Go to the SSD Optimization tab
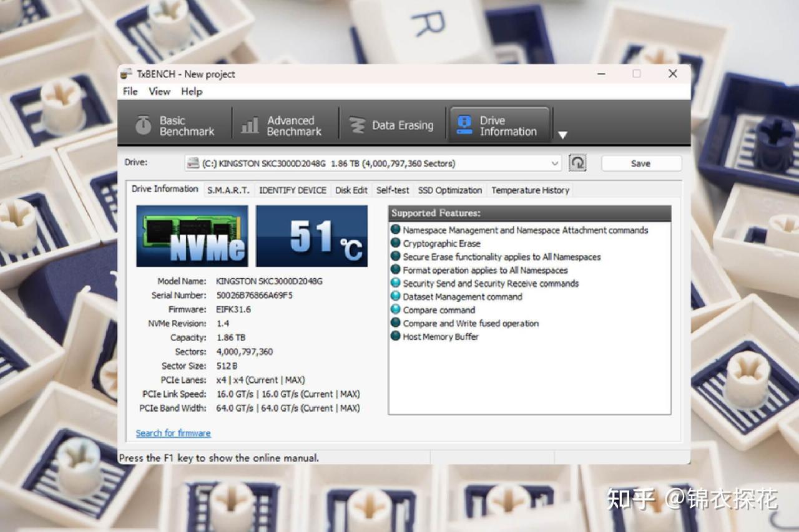Image resolution: width=799 pixels, height=532 pixels. [x=449, y=190]
